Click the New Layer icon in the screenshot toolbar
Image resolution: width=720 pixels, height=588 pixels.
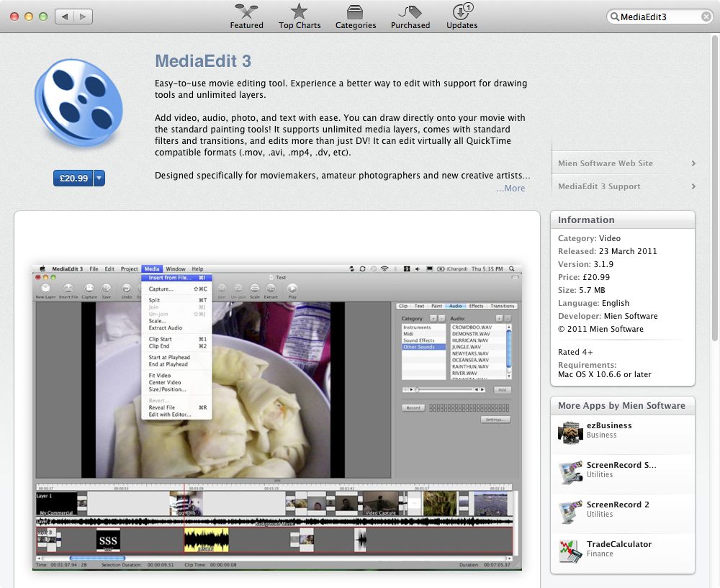tap(45, 289)
